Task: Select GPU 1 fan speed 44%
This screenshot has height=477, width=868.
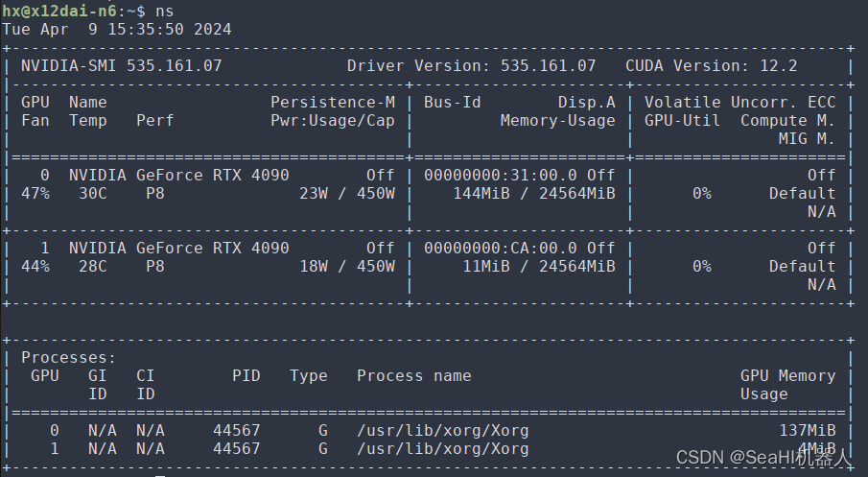Action: [x=35, y=267]
